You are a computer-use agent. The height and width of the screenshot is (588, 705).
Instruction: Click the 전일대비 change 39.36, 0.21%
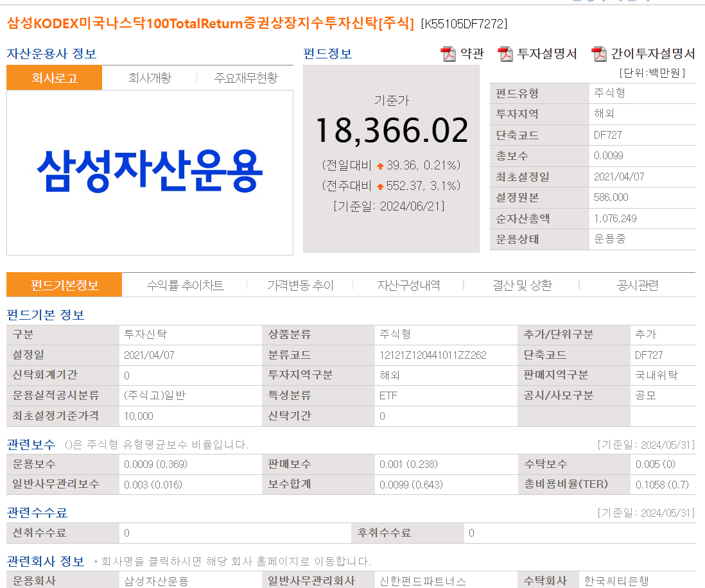[391, 166]
